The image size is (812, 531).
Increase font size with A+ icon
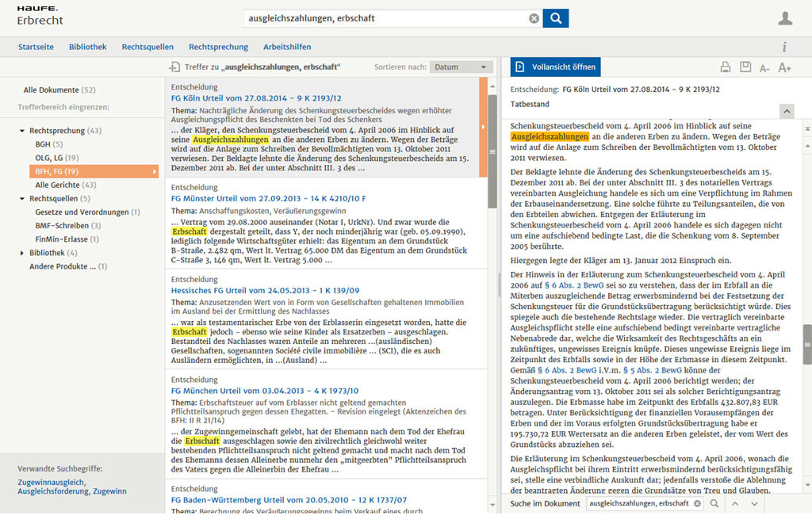784,67
